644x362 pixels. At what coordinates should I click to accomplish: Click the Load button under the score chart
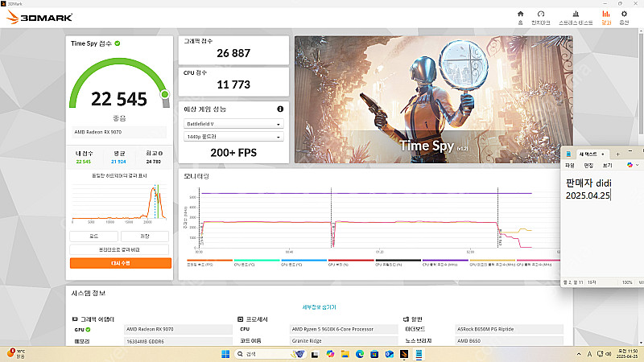point(93,236)
